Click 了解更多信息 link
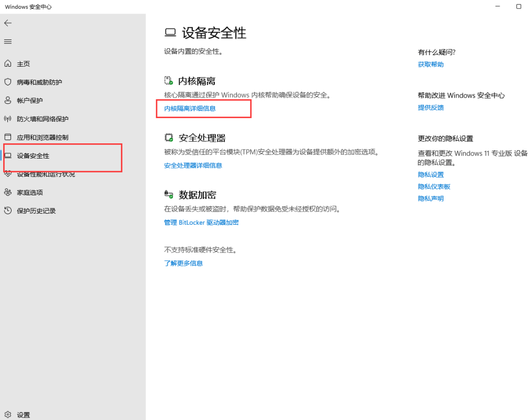This screenshot has height=420, width=528. click(183, 264)
